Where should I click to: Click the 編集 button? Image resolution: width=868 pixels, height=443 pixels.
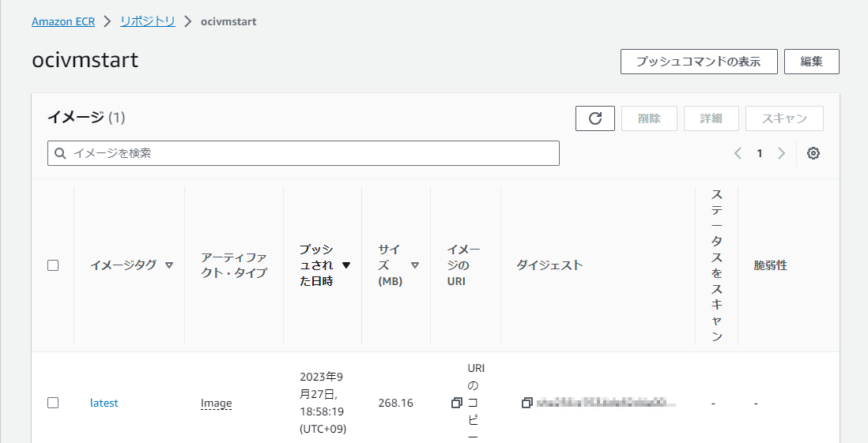coord(812,62)
